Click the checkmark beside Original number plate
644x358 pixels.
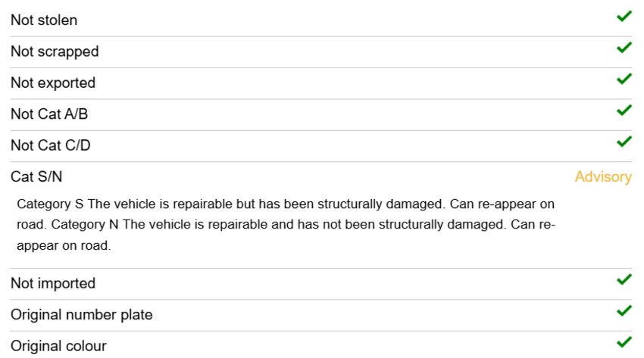[624, 311]
